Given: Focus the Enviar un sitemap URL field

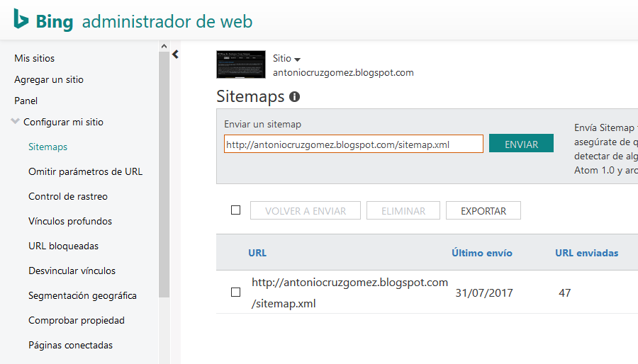Looking at the screenshot, I should 354,144.
